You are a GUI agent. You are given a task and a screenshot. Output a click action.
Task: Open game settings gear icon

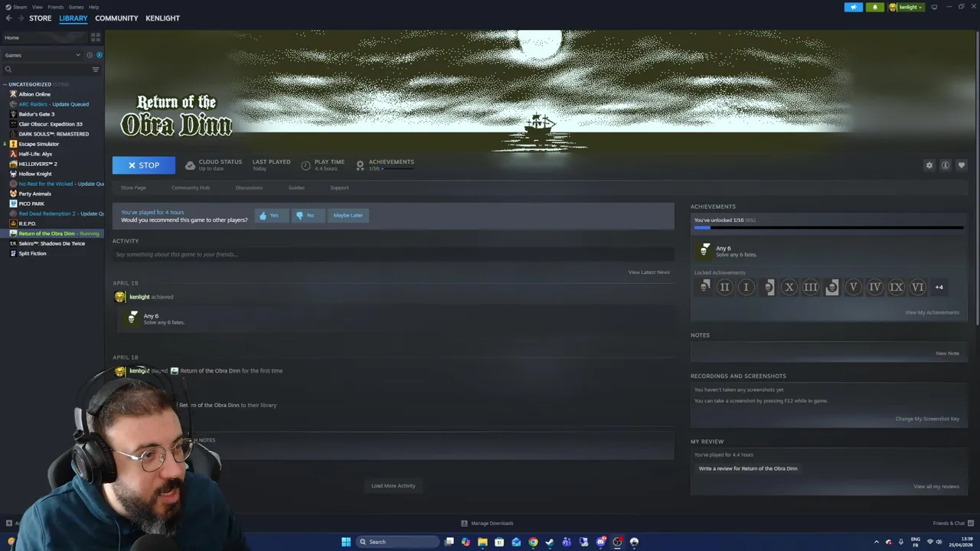[929, 165]
